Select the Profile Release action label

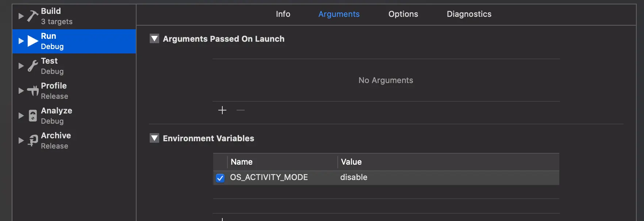[x=54, y=90]
